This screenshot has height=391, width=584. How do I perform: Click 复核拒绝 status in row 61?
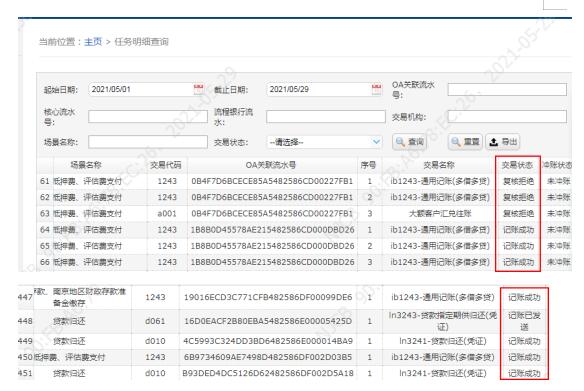(518, 181)
